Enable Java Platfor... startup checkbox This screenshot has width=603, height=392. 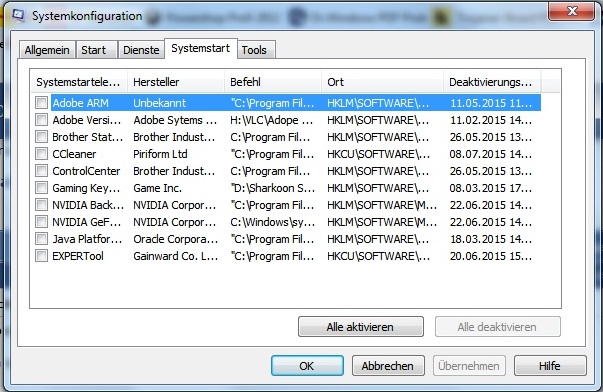coord(41,239)
